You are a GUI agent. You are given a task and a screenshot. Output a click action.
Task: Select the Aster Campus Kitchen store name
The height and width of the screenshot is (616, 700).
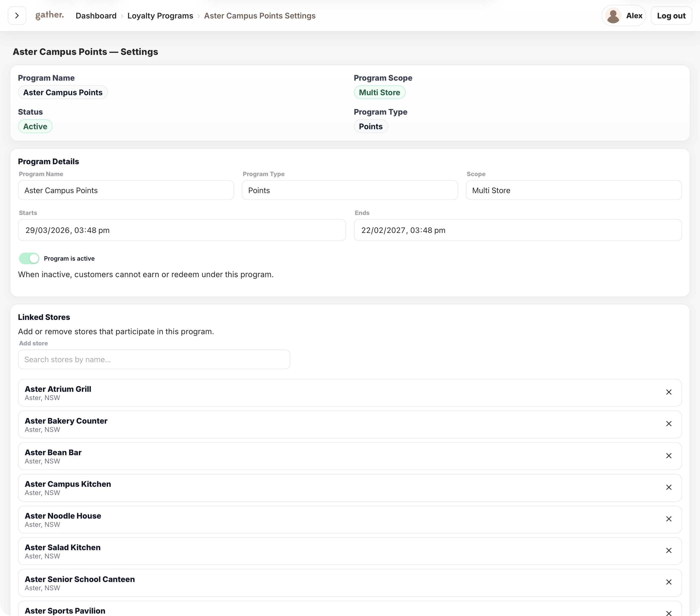[x=68, y=484]
